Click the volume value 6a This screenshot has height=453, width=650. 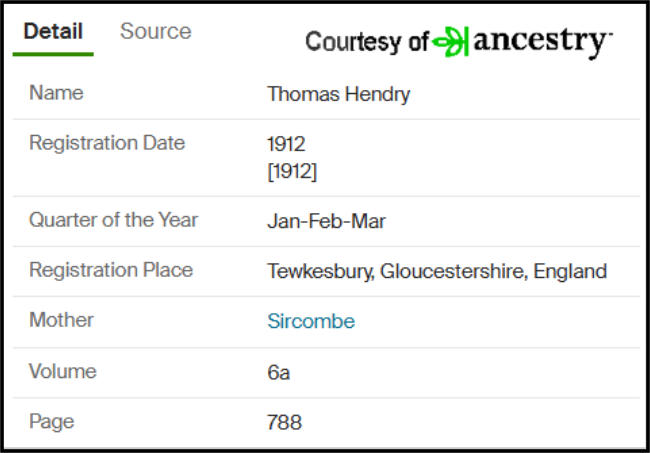(x=279, y=372)
